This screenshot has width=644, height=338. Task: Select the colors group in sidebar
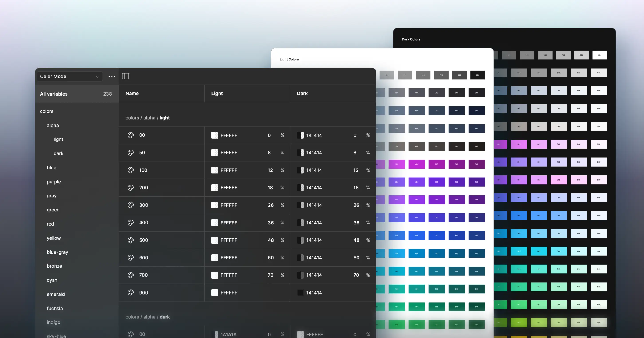click(47, 111)
